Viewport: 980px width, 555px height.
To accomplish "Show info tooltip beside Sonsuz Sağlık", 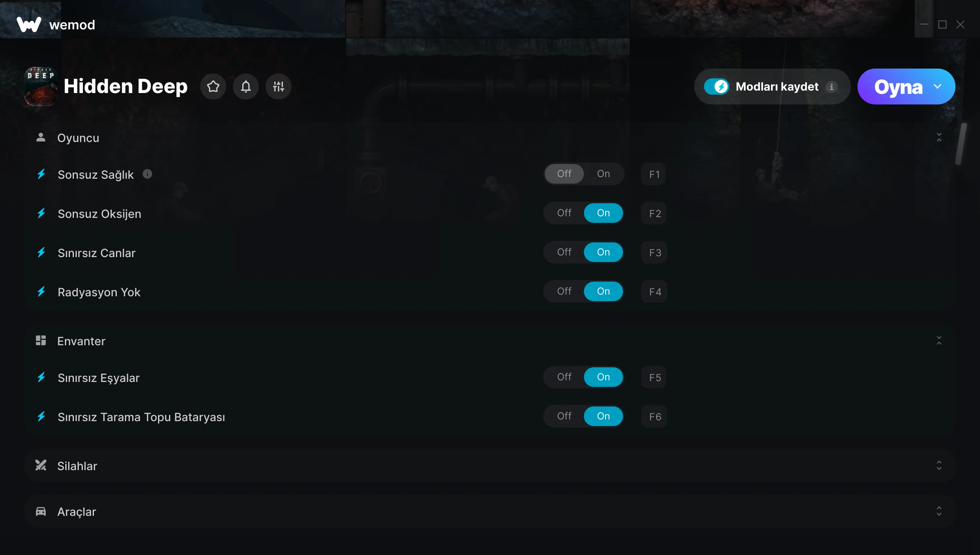I will pyautogui.click(x=147, y=174).
